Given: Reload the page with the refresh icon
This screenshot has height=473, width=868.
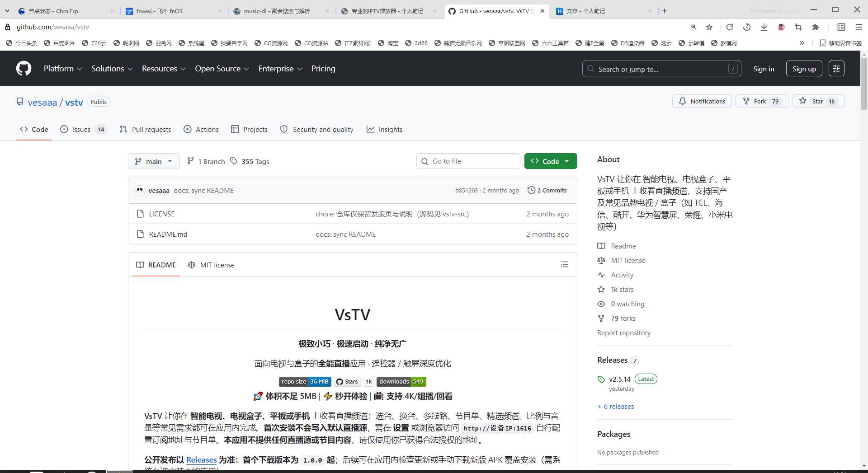Looking at the screenshot, I should tap(730, 27).
